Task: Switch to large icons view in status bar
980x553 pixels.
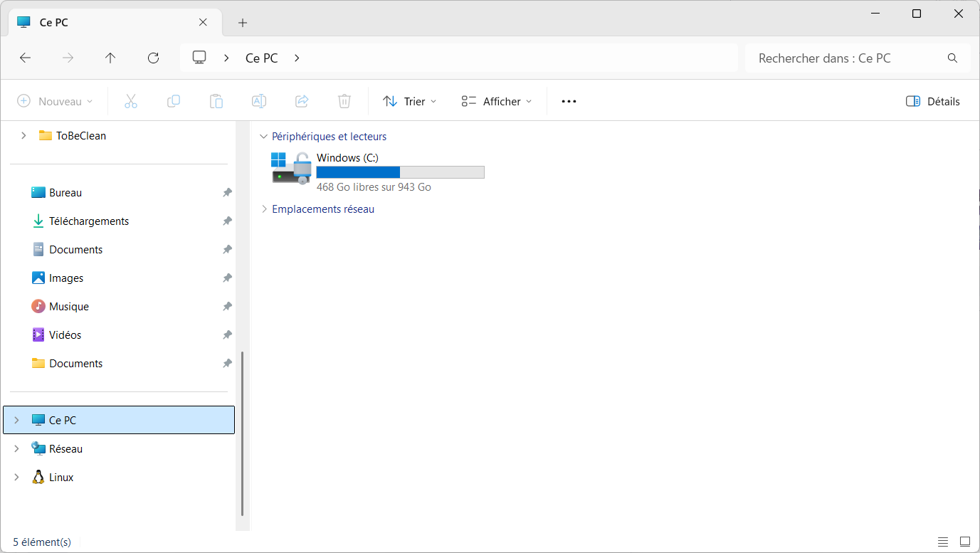Action: point(964,542)
